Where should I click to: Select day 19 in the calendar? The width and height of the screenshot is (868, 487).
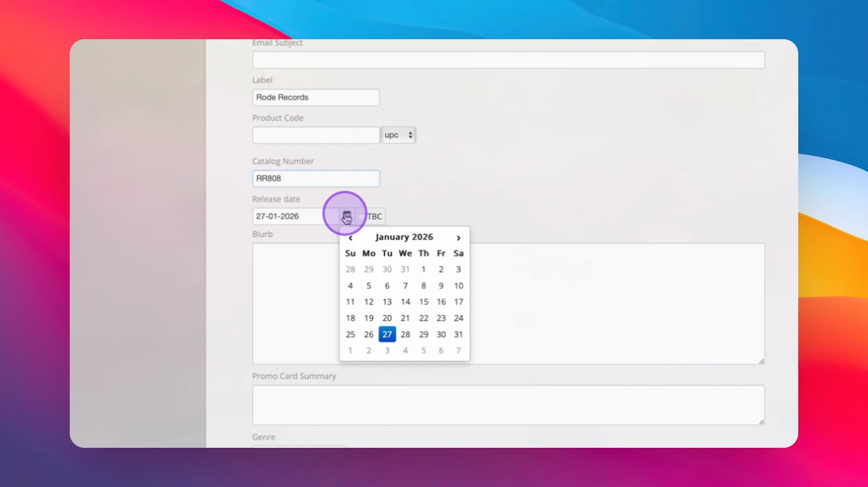pyautogui.click(x=369, y=318)
